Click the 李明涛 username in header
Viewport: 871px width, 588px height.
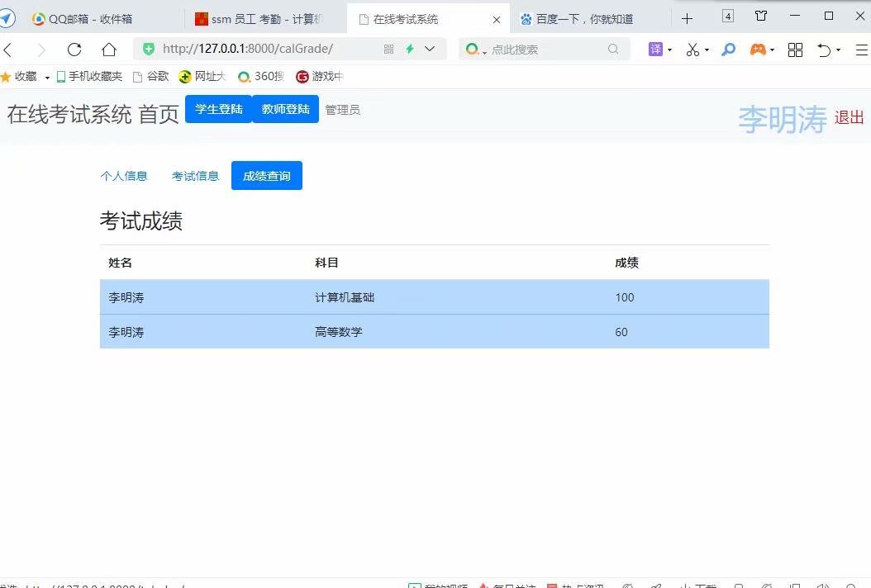(x=782, y=119)
